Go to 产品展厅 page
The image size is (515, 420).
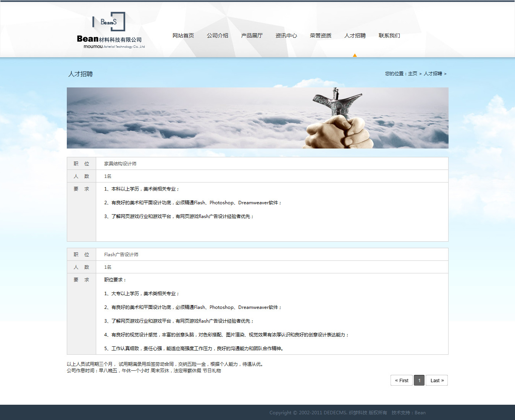pyautogui.click(x=252, y=36)
